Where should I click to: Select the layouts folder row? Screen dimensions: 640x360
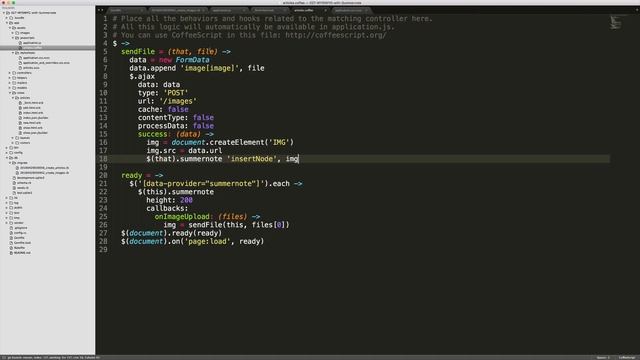[x=47, y=138]
